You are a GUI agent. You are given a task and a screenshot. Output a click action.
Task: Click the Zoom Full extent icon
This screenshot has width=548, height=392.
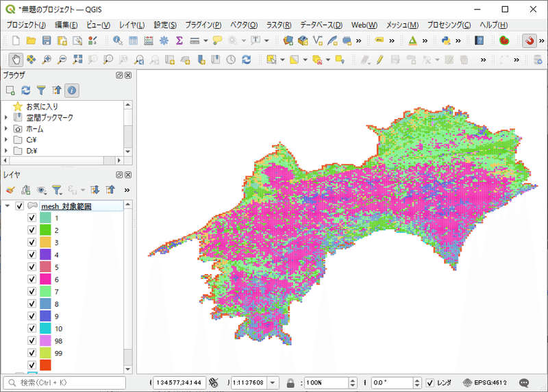[x=77, y=60]
